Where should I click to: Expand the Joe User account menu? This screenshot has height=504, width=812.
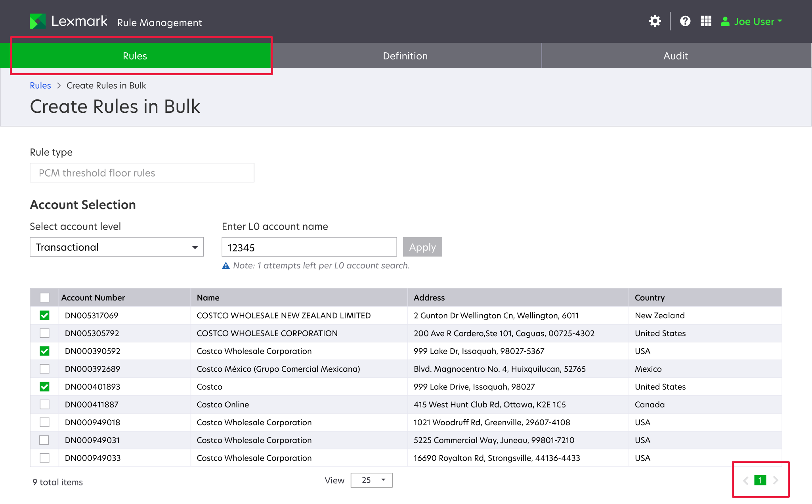click(x=779, y=21)
